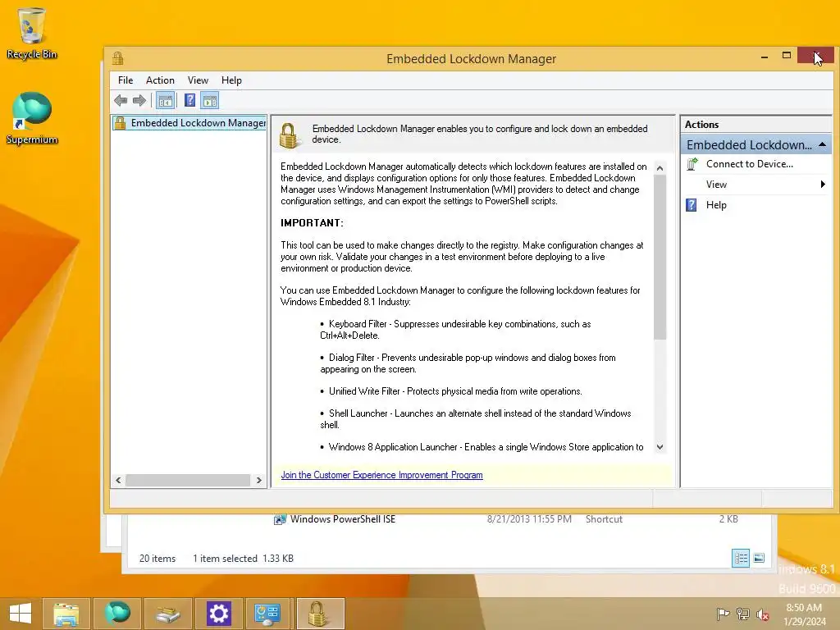Screen dimensions: 840x630
Task: Toggle Show/Hide Action Pane toolbar icon
Action: 210,100
